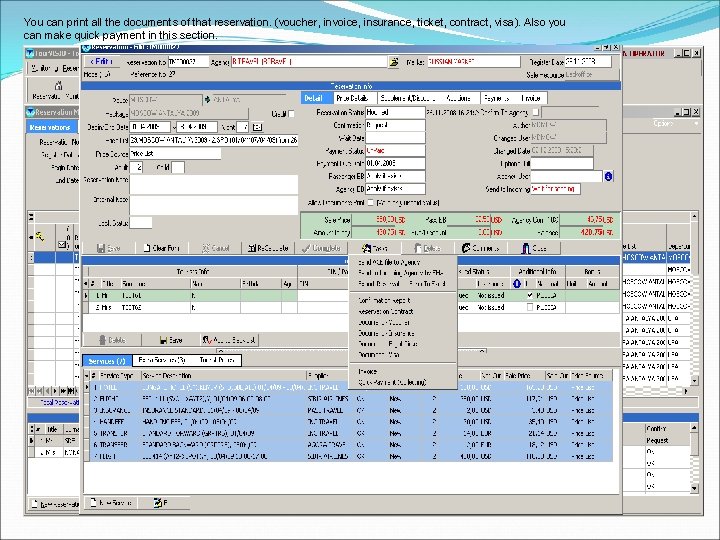
Task: Choose Confirmation Report from Prints menu
Action: pyautogui.click(x=384, y=300)
